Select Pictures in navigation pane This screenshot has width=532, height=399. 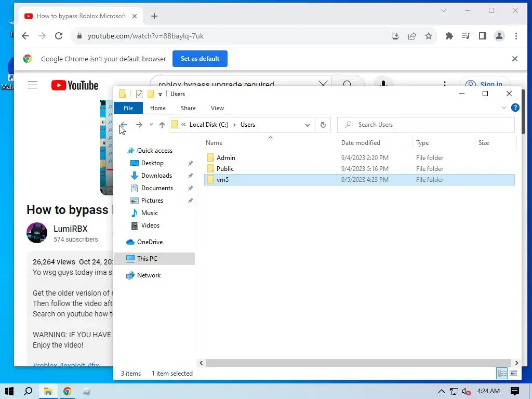pos(152,201)
